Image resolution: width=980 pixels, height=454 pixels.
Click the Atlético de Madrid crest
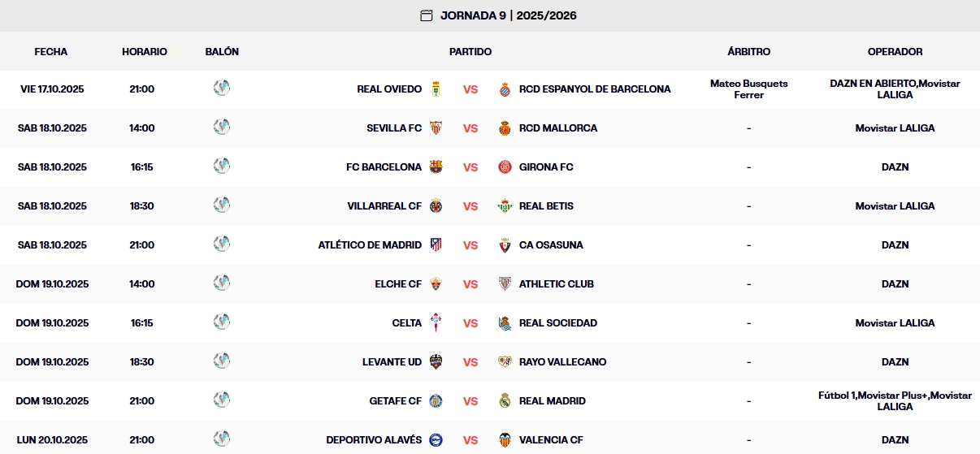(436, 244)
